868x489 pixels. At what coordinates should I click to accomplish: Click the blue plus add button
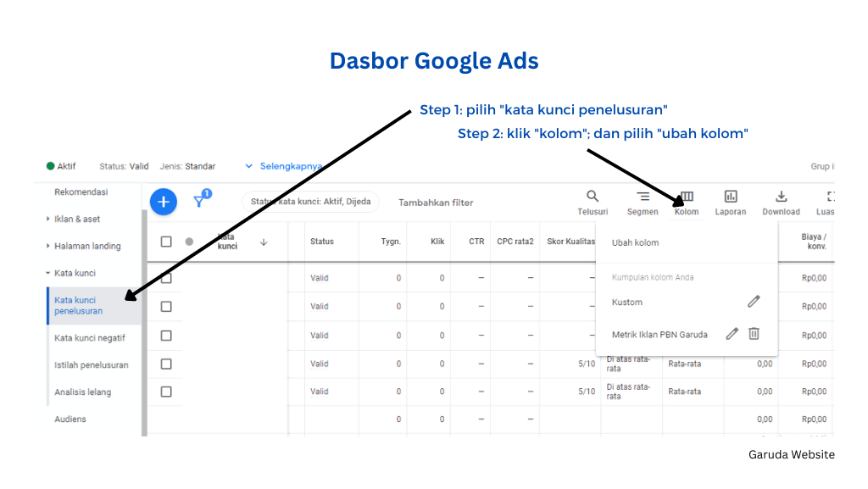pos(164,202)
